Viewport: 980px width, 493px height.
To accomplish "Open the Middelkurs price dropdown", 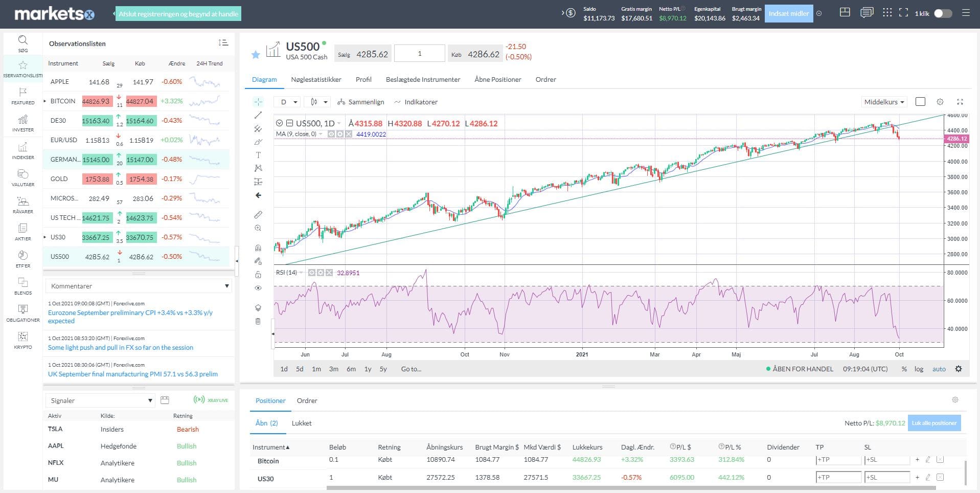I will [884, 102].
